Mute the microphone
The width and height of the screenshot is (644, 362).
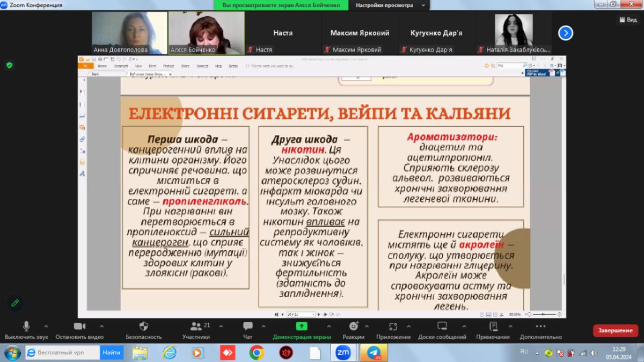pos(26,327)
